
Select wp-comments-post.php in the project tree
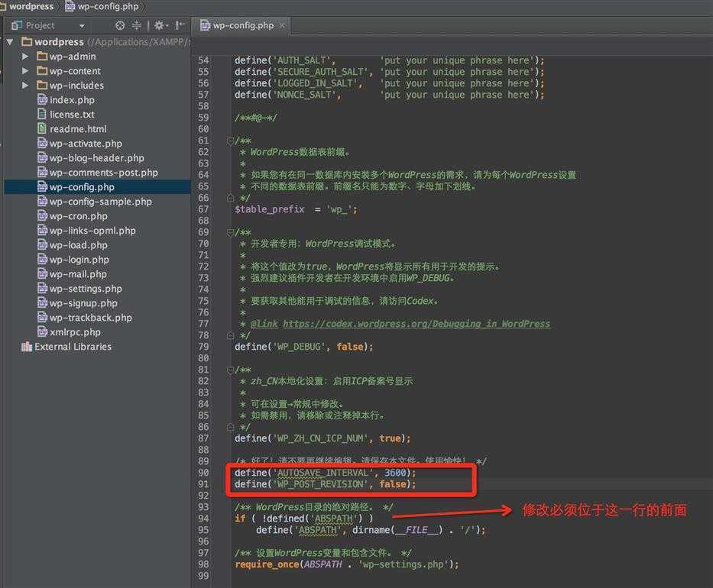[x=104, y=173]
